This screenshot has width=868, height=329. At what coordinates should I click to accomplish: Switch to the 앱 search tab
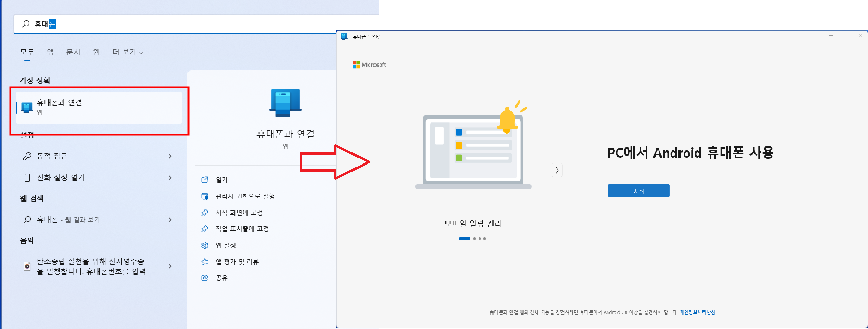click(x=50, y=52)
